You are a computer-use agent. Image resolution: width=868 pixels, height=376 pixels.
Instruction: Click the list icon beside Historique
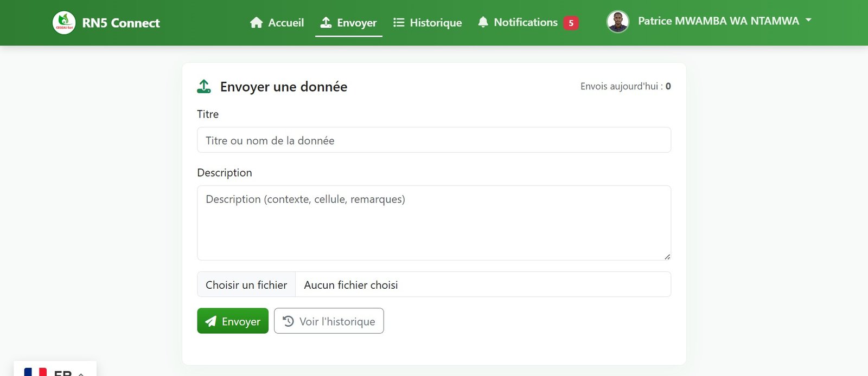click(399, 23)
